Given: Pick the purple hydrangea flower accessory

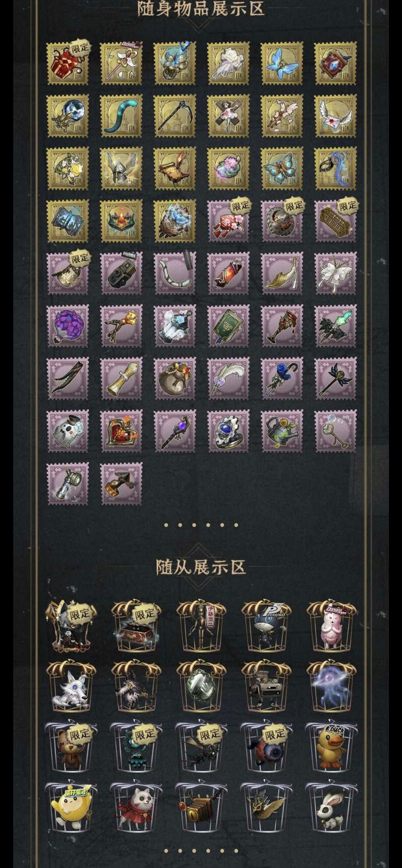Looking at the screenshot, I should tap(68, 326).
